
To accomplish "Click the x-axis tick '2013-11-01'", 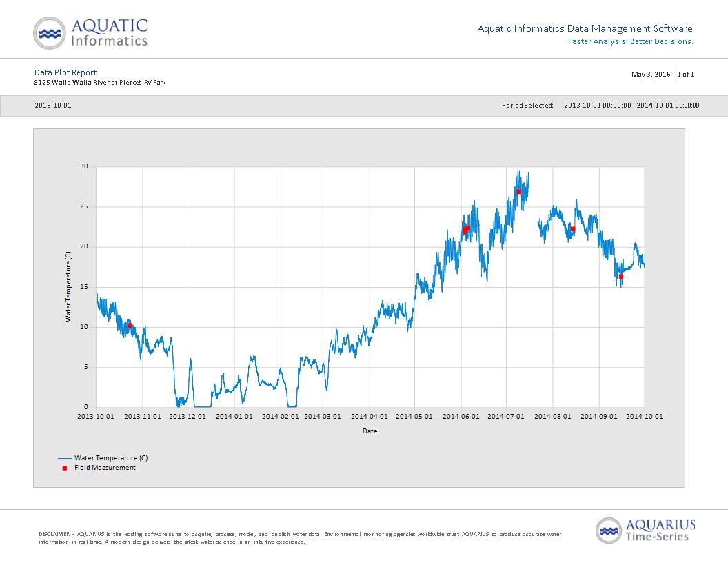I will tap(143, 417).
